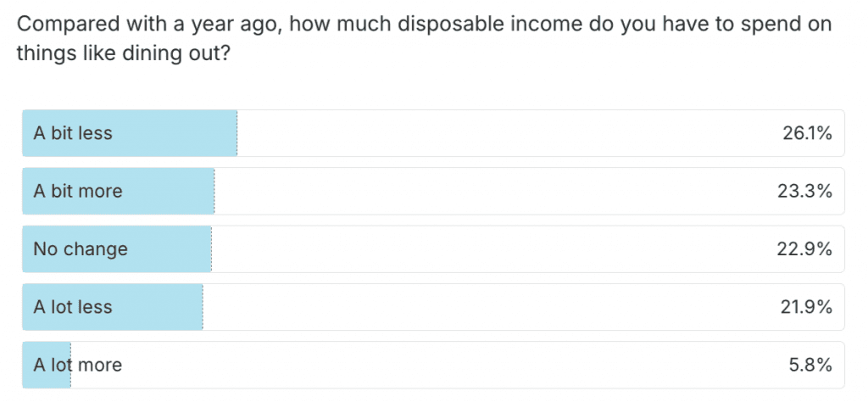Screen dimensions: 868x402
Task: Click the poll question about disposable income
Action: click(424, 39)
